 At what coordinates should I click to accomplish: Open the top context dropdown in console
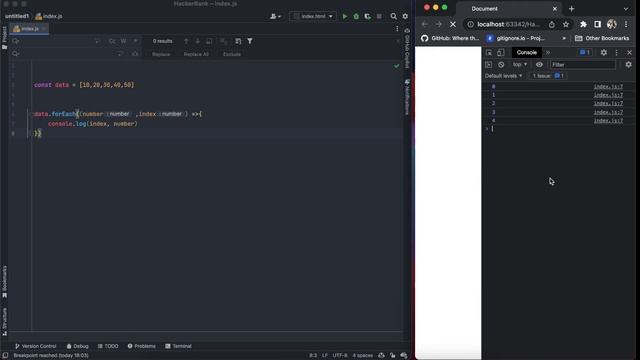click(x=520, y=64)
